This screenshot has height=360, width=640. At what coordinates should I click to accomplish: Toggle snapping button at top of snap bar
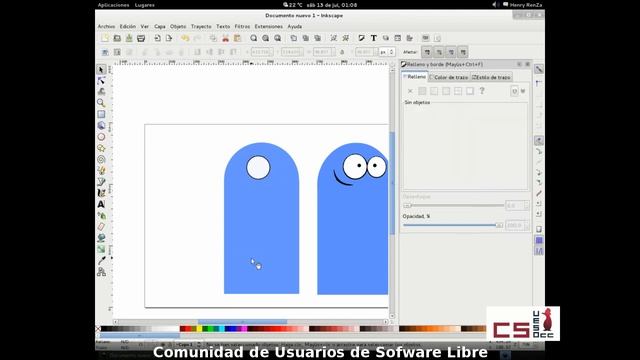click(539, 69)
